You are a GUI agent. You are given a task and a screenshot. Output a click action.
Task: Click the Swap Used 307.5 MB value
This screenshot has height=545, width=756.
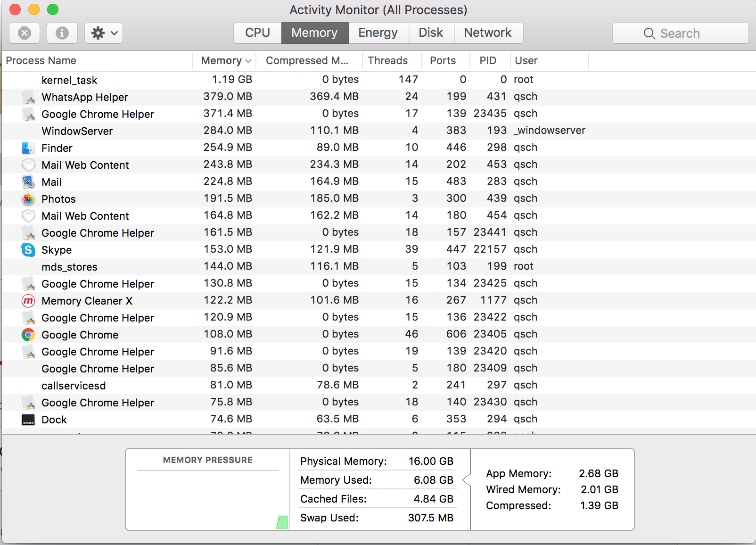click(x=431, y=518)
